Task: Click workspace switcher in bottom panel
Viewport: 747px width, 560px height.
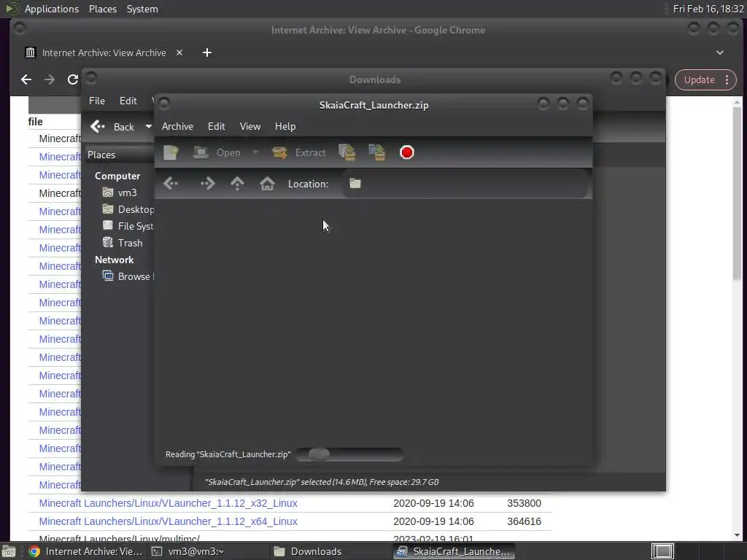Action: tap(662, 551)
